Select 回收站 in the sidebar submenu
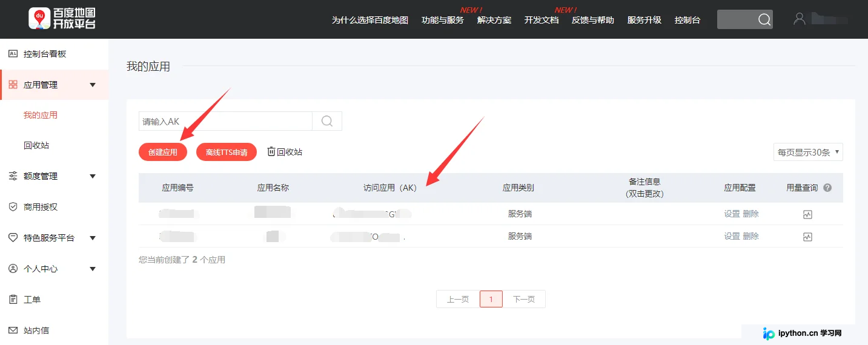This screenshot has width=868, height=345. pyautogui.click(x=36, y=145)
